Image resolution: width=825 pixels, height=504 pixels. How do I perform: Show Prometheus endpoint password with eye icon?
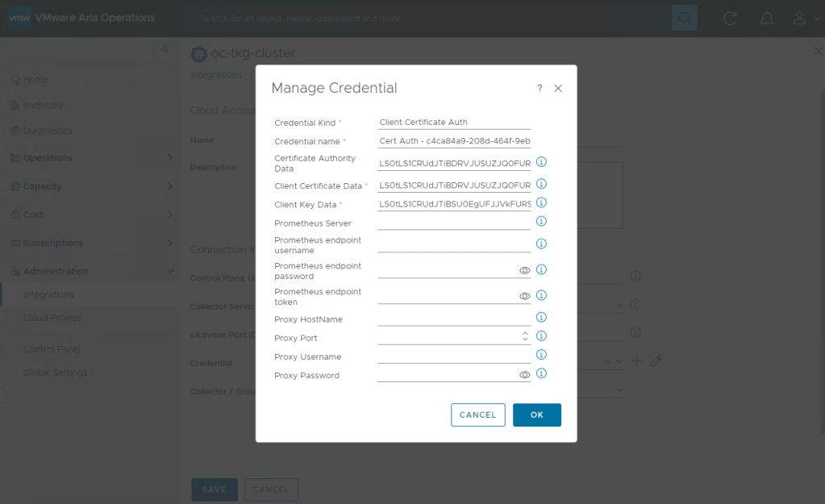[525, 270]
